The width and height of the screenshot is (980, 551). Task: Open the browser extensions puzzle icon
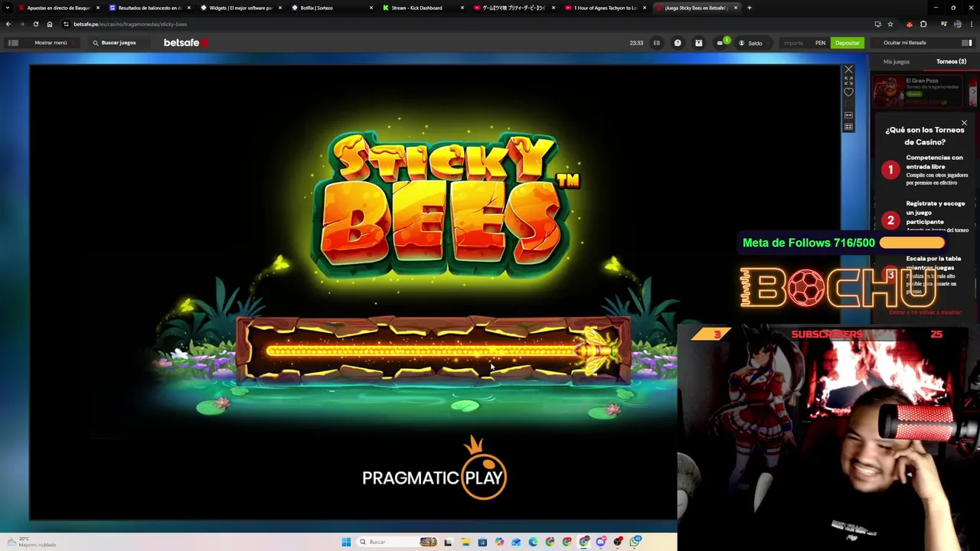923,24
